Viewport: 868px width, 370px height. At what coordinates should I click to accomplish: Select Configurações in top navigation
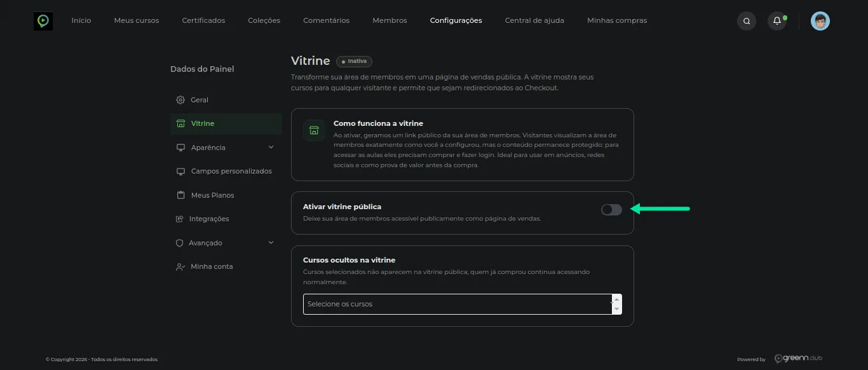click(456, 20)
